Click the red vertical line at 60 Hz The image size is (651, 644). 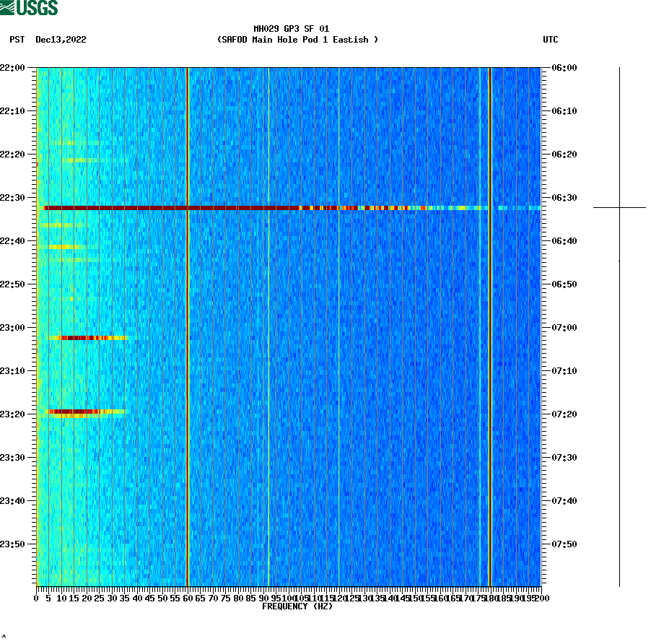[x=187, y=325]
